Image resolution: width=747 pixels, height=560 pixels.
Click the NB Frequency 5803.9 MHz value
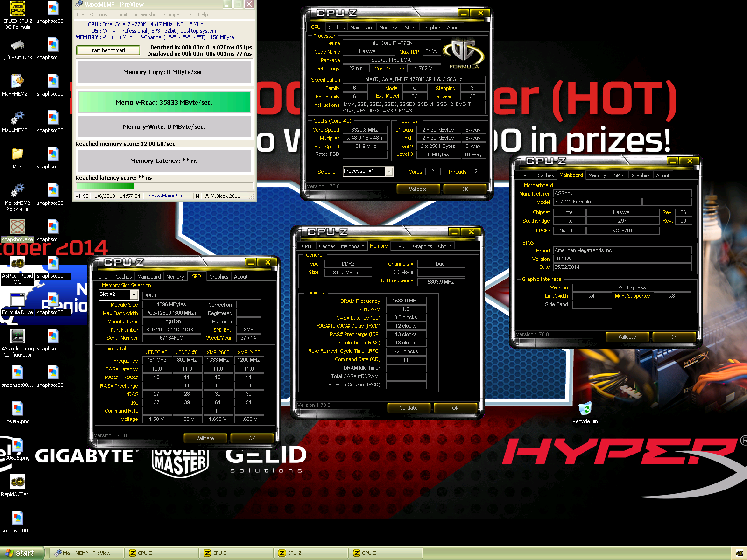[441, 282]
